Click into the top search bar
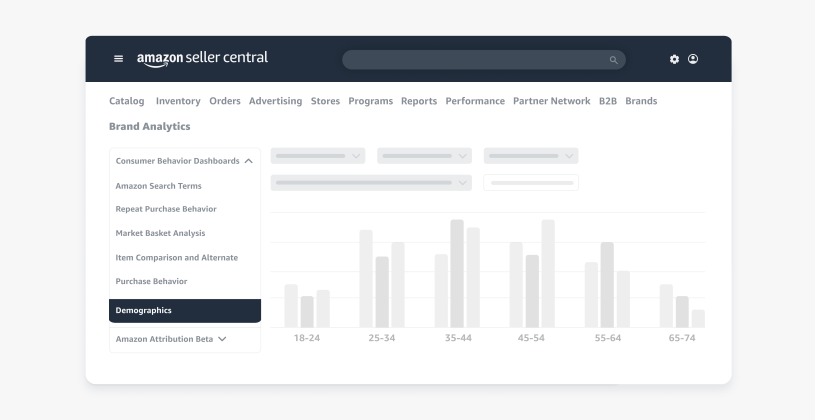 483,60
